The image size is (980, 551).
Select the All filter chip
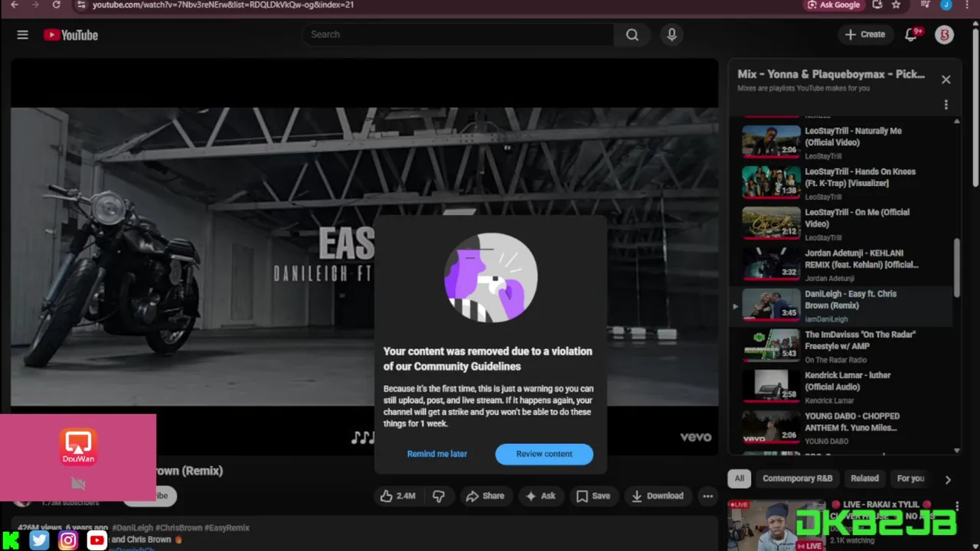tap(739, 478)
